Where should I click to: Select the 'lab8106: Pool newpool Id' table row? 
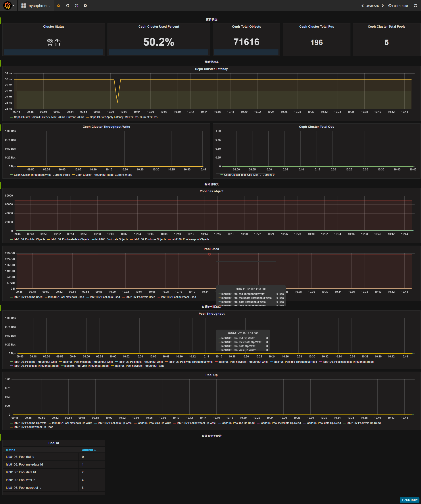pyautogui.click(x=54, y=487)
